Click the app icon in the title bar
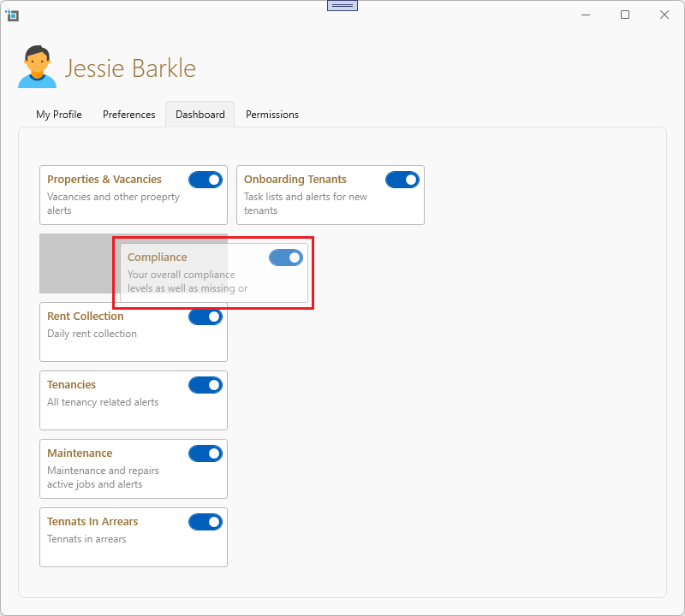 click(x=12, y=15)
